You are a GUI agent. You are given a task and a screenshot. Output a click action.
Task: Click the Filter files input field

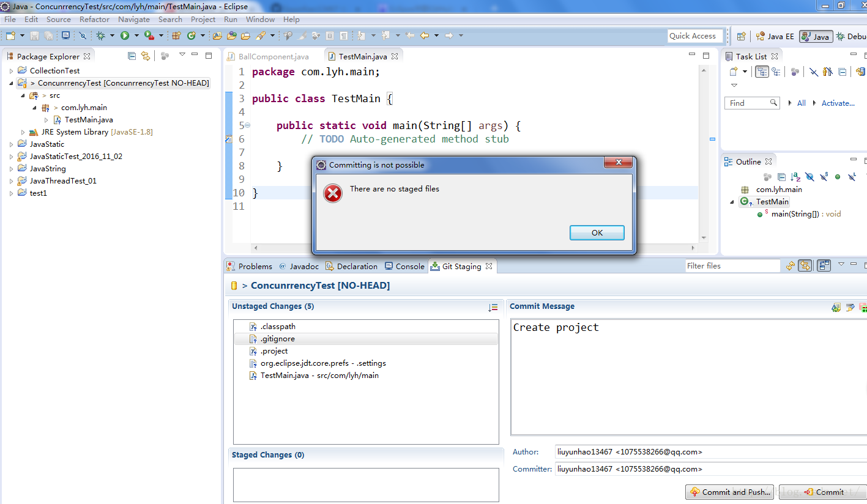click(732, 265)
